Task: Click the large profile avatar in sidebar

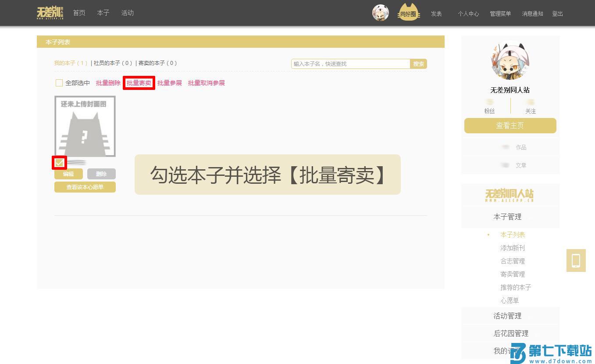Action: pos(510,61)
